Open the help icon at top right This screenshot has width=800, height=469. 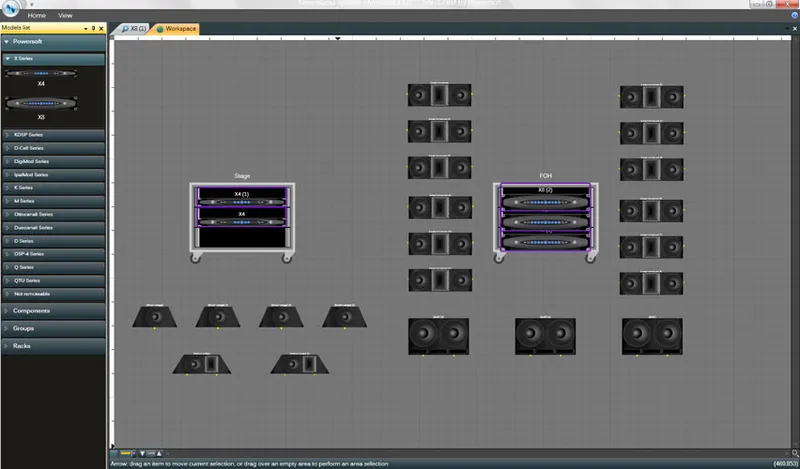[x=794, y=15]
